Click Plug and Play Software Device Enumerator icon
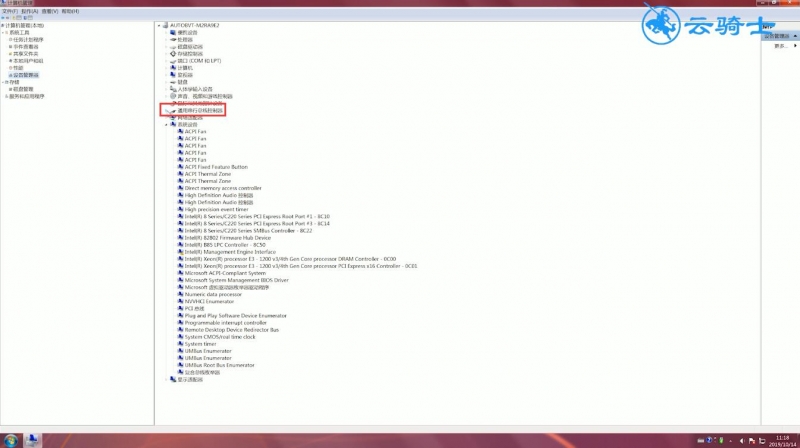This screenshot has width=800, height=448. click(x=180, y=316)
